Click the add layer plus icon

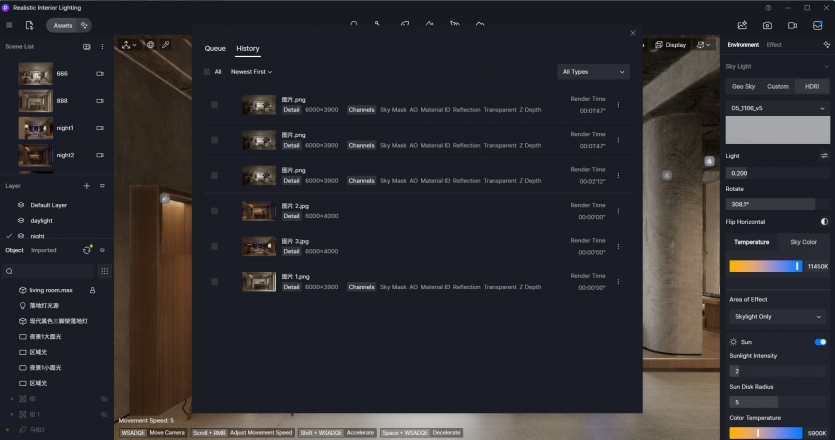[x=87, y=186]
